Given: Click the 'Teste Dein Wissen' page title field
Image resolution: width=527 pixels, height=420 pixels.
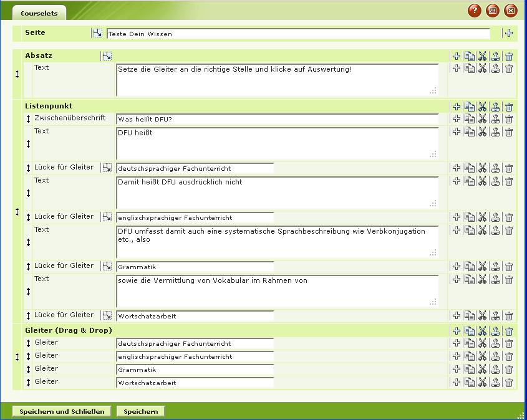Looking at the screenshot, I should [x=298, y=34].
